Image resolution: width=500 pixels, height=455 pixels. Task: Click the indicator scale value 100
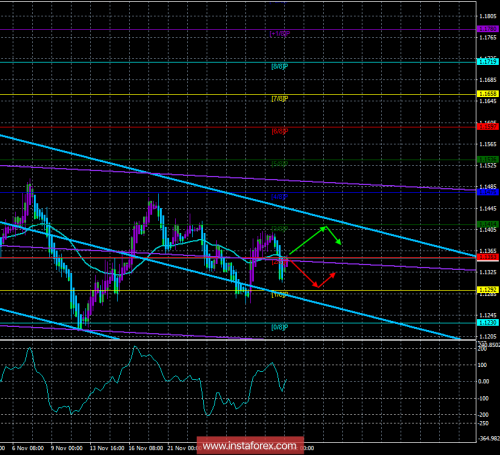click(482, 365)
